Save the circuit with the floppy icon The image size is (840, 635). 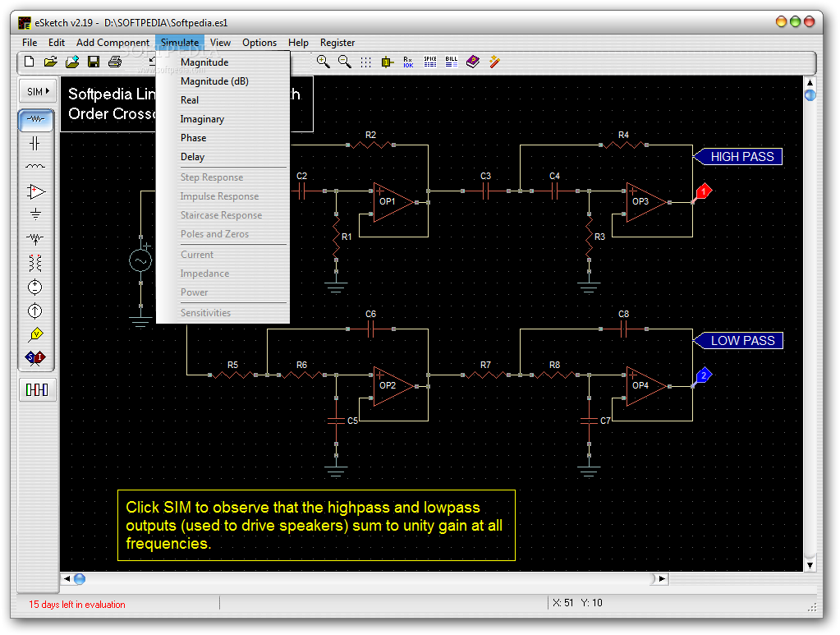tap(94, 62)
